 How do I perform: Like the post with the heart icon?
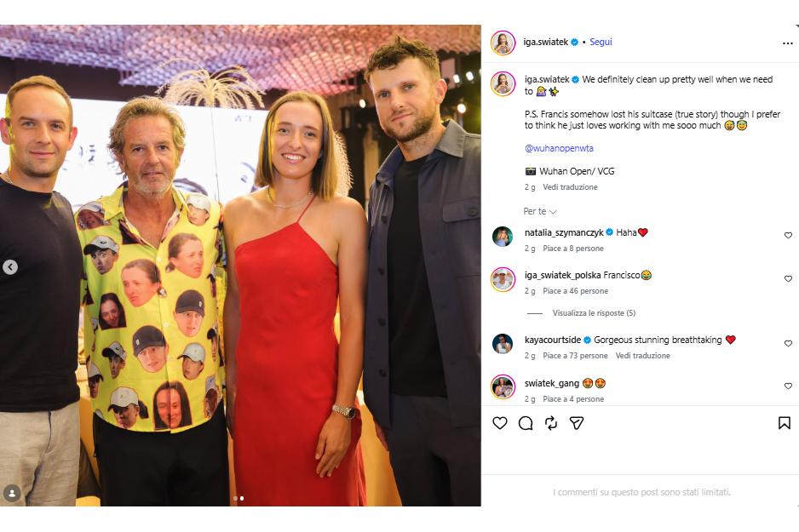tap(500, 423)
